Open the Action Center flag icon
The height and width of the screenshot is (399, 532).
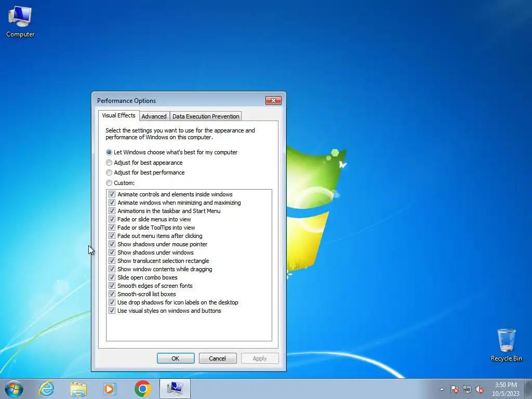point(455,390)
